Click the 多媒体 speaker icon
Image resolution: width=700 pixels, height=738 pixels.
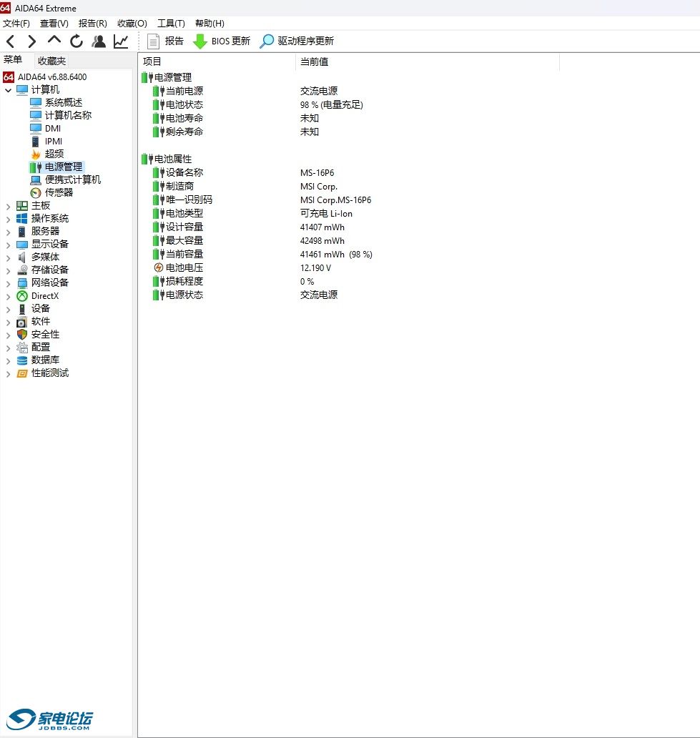pyautogui.click(x=21, y=257)
